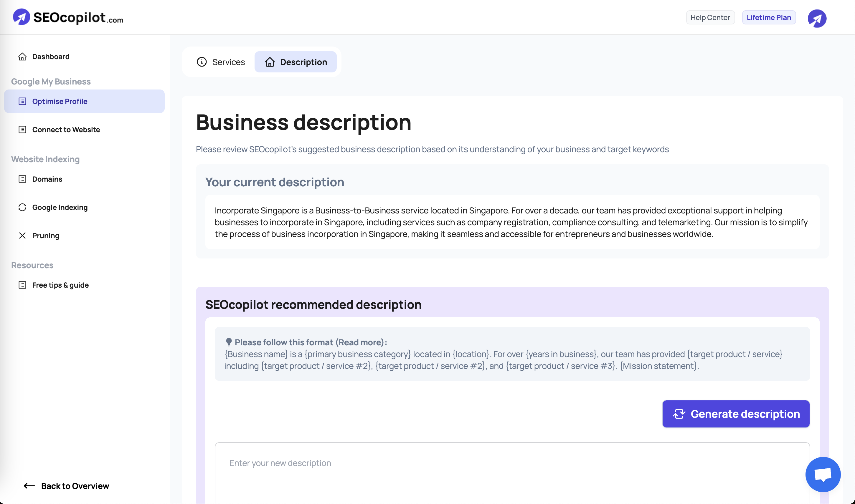Click the Services info circle icon
The image size is (855, 504).
tap(202, 62)
